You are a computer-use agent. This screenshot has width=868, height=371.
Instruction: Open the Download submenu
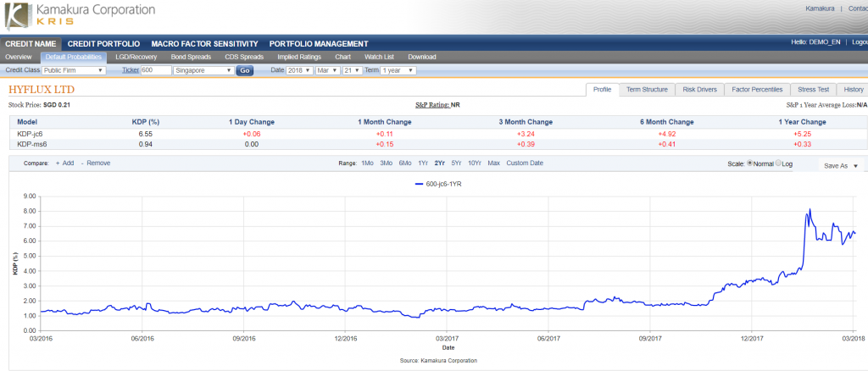point(422,57)
